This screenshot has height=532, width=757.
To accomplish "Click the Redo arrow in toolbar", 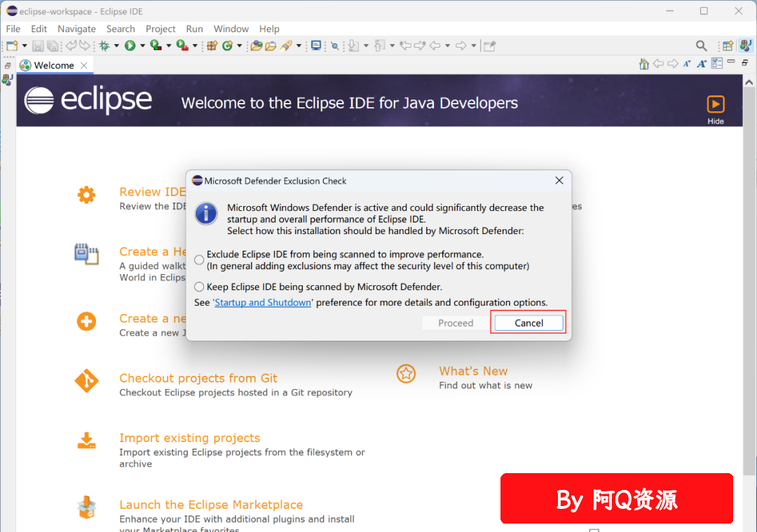I will tap(85, 46).
